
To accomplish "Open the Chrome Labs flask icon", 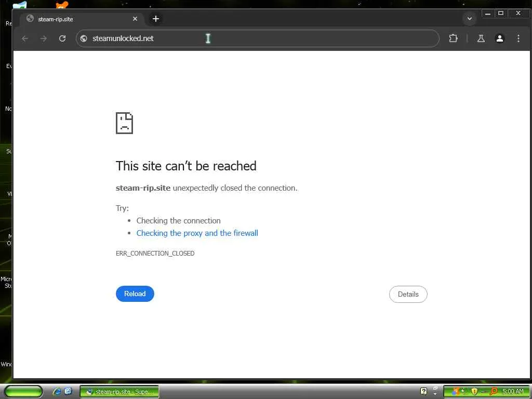I will [481, 38].
